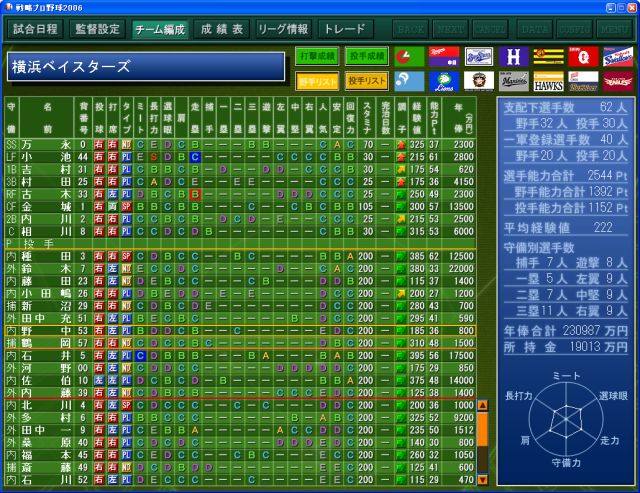Click the red-boxed B in 古木 row
This screenshot has height=493, width=640.
pos(195,194)
